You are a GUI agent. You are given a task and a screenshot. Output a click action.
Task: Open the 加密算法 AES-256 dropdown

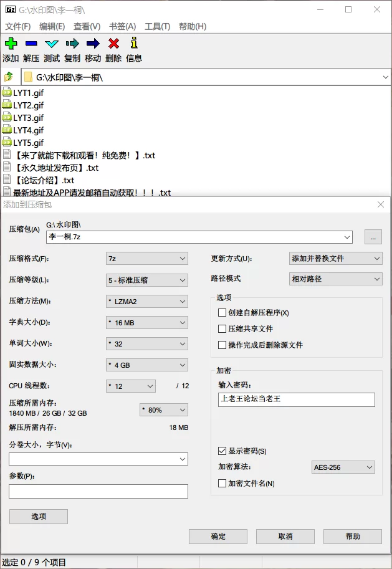click(x=343, y=467)
